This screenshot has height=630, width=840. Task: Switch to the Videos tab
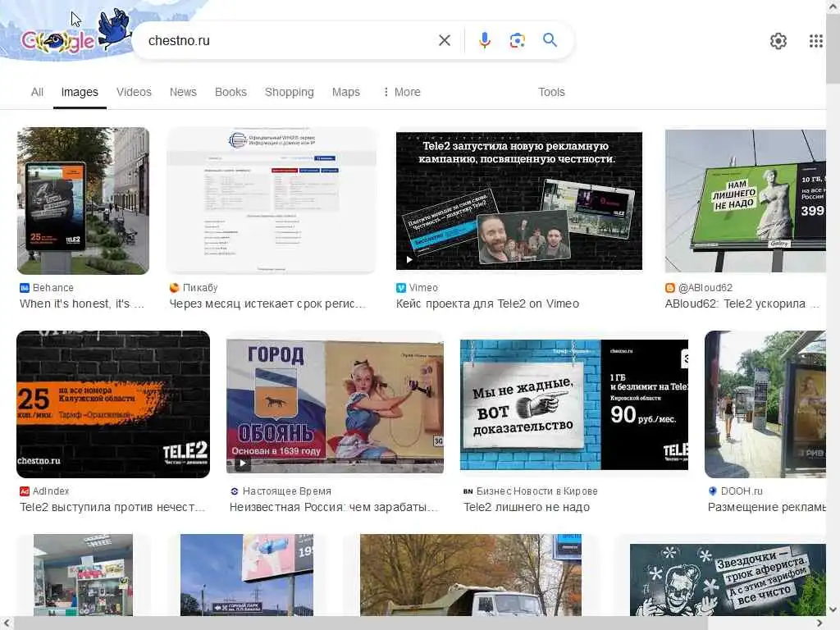click(134, 92)
